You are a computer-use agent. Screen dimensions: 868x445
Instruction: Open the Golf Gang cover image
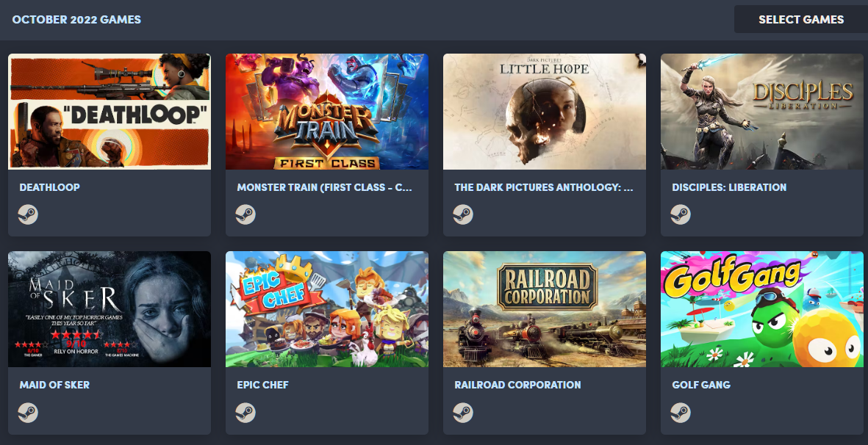point(761,310)
